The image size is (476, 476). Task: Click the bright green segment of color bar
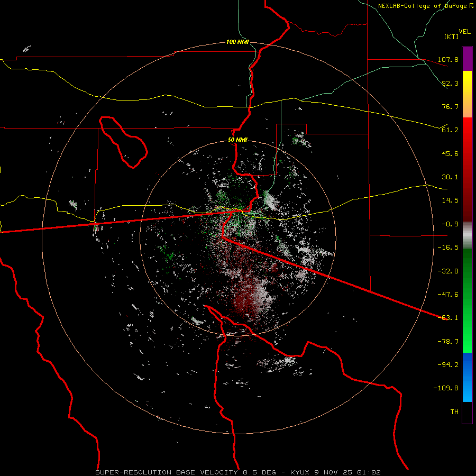tap(467, 300)
